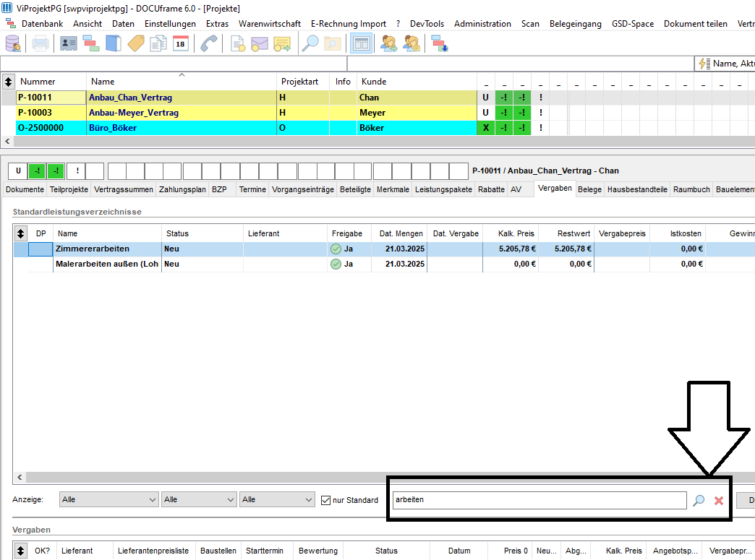Click the magnifying glass search toolbar icon

(310, 44)
